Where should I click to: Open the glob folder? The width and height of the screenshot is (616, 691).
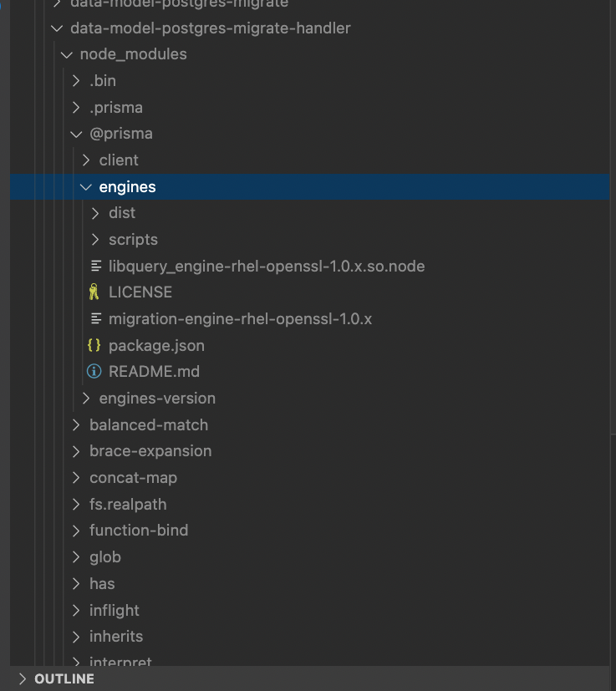pos(105,556)
